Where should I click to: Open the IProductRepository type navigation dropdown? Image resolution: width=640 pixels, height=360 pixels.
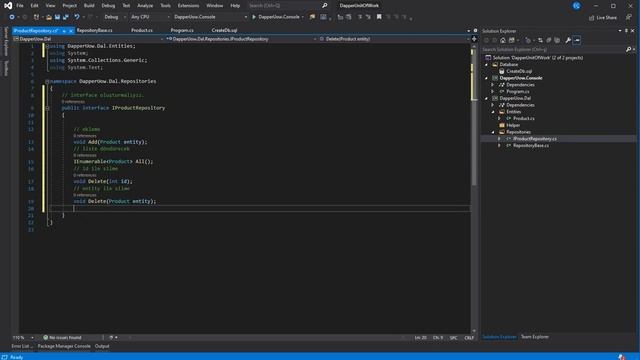[241, 39]
